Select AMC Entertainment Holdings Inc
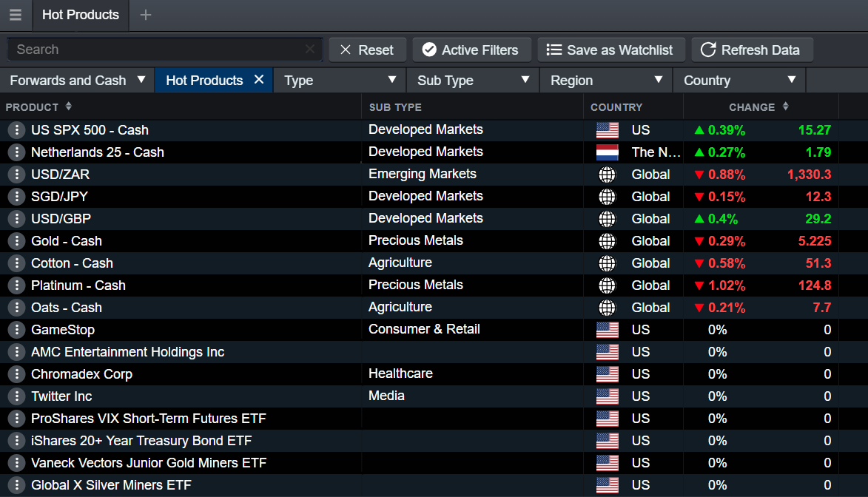The width and height of the screenshot is (868, 497). pyautogui.click(x=127, y=352)
